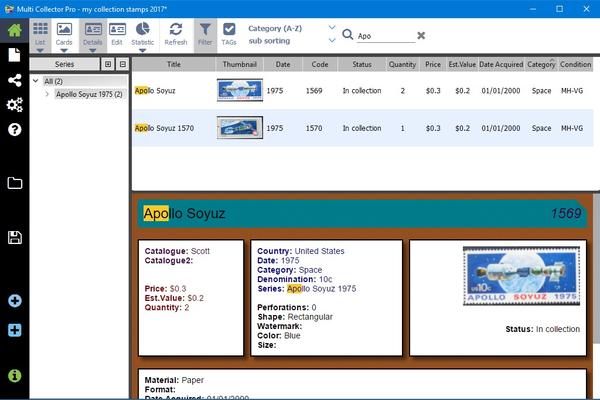Click Catalogue: Scott detail text

click(x=177, y=251)
